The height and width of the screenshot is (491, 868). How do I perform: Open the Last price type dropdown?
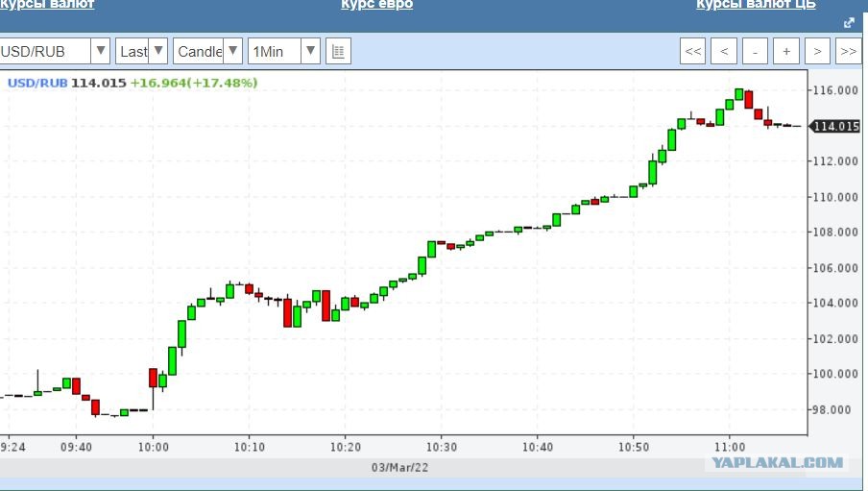(141, 51)
